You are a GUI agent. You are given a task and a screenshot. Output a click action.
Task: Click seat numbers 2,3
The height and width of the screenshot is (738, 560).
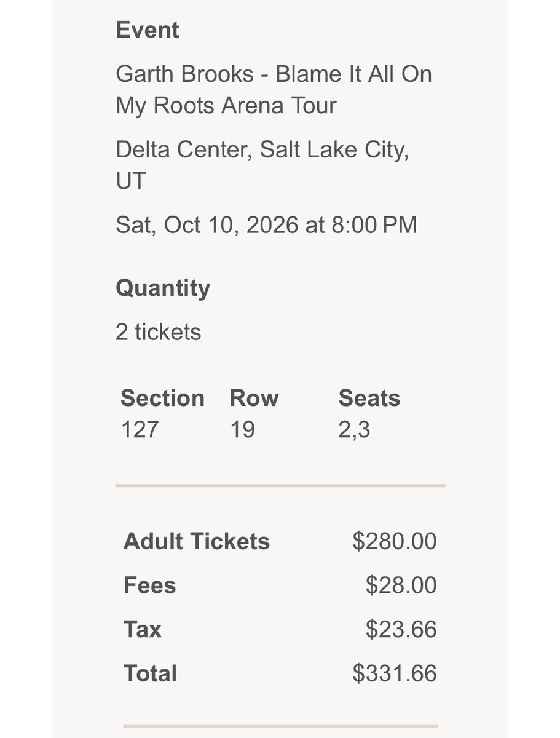tap(354, 429)
